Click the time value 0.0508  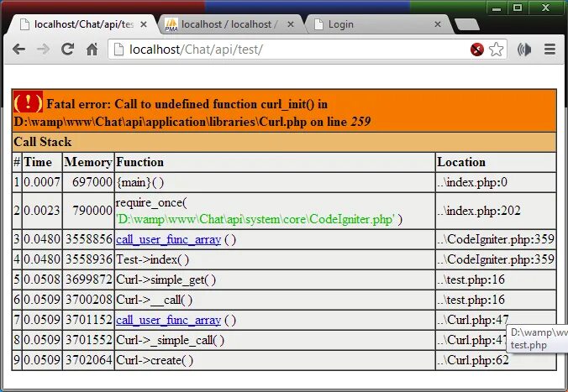coord(42,280)
